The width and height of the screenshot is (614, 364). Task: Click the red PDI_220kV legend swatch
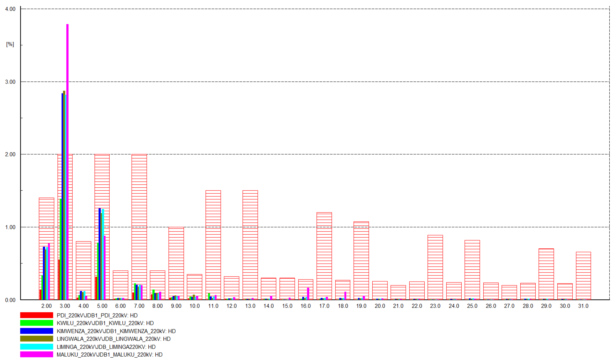pyautogui.click(x=37, y=315)
